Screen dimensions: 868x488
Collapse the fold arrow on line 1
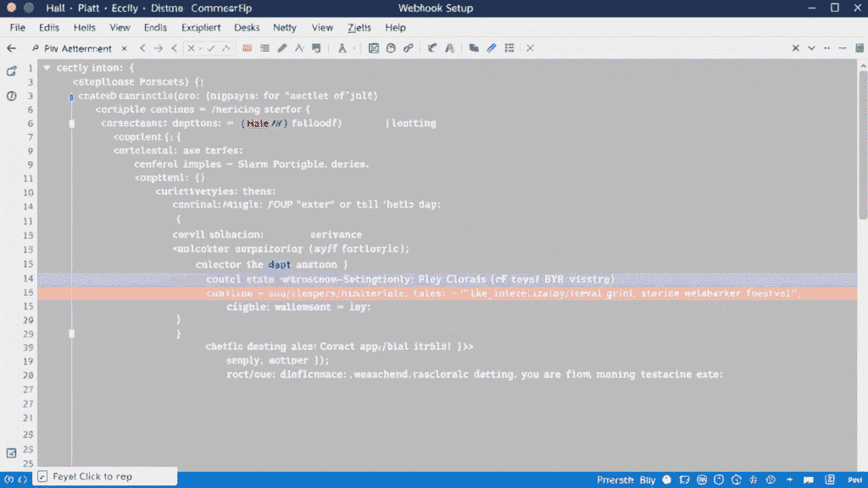tap(47, 68)
